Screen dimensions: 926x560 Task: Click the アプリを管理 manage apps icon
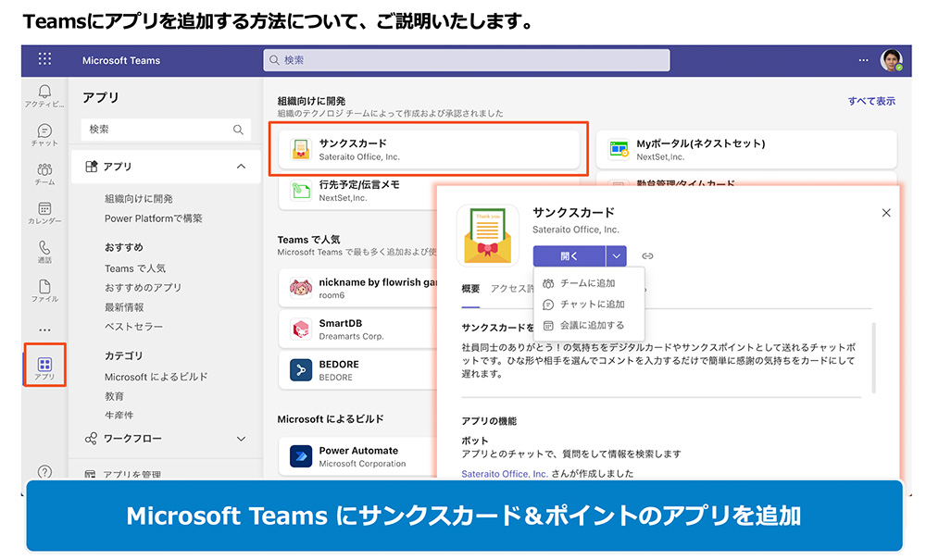pyautogui.click(x=90, y=474)
